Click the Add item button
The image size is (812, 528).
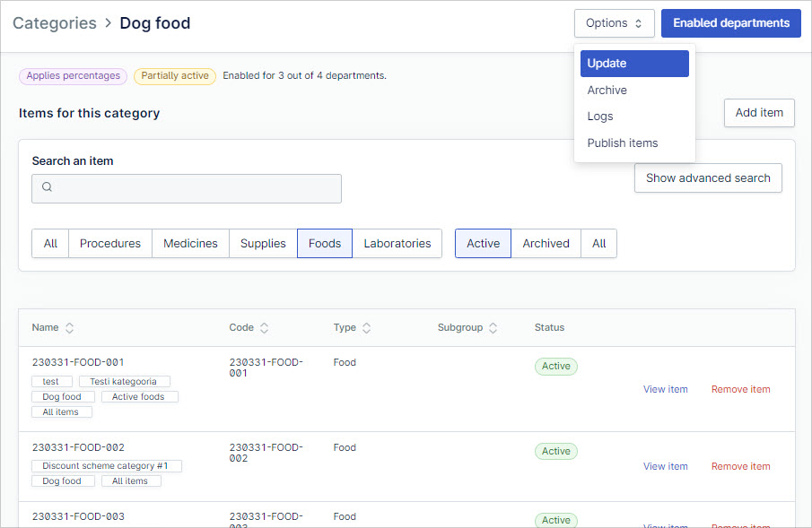(759, 113)
